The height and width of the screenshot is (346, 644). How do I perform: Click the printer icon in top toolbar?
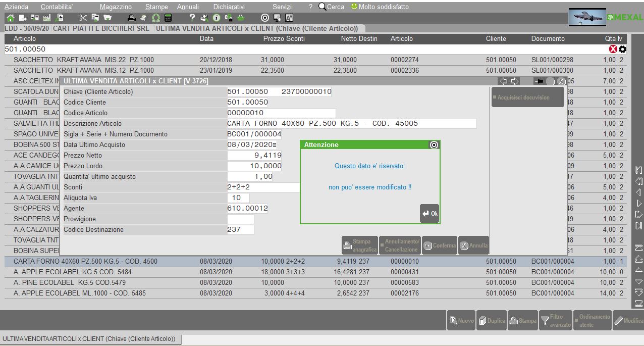[132, 18]
